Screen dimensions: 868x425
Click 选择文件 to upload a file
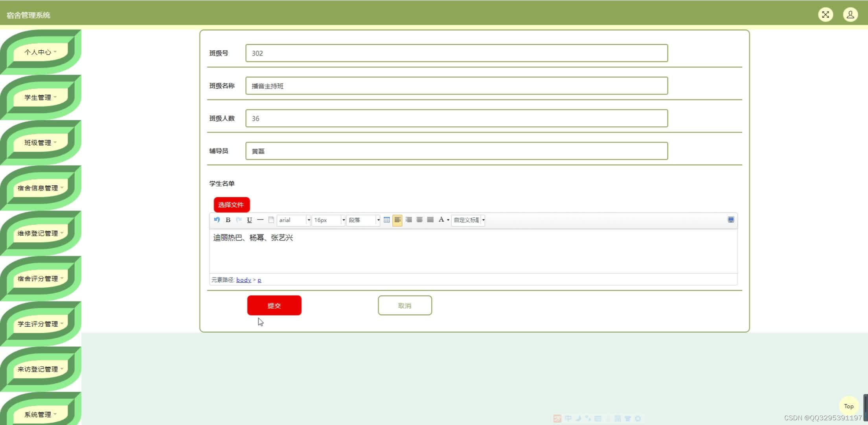click(x=231, y=205)
